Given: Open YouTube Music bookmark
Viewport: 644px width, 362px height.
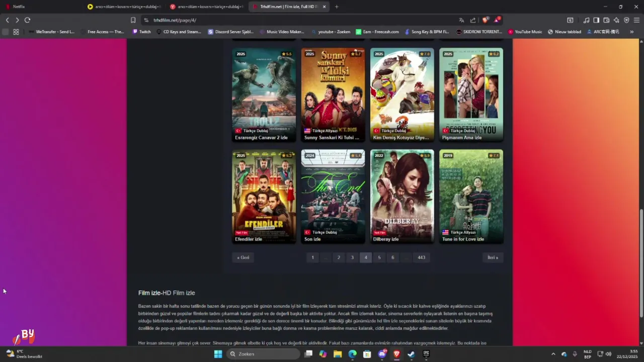Looking at the screenshot, I should 525,32.
